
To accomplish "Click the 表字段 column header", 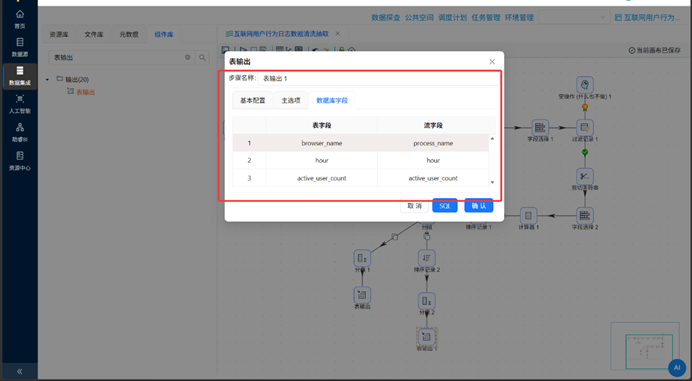I will [322, 125].
